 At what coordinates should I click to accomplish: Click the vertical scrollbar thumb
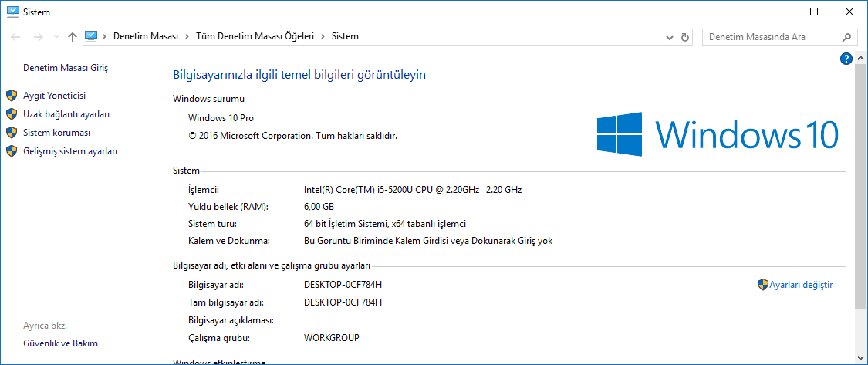[x=861, y=186]
